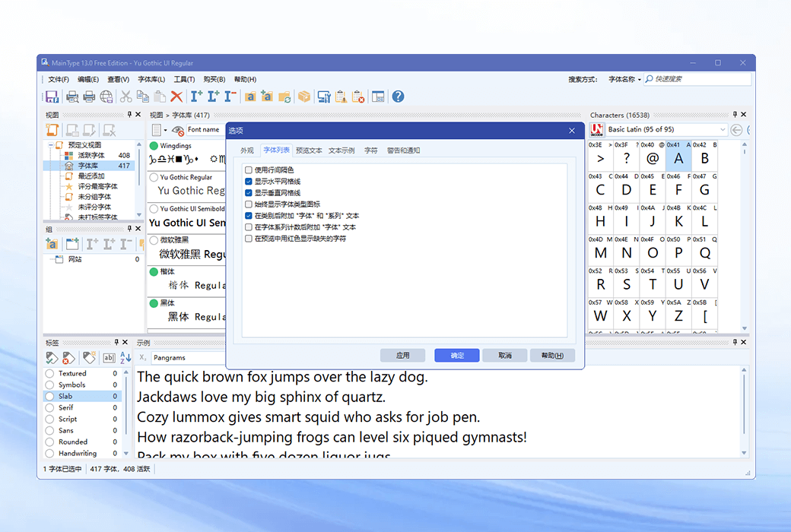Click add font folder plus icon in main toolbar
791x532 pixels.
pos(267,97)
